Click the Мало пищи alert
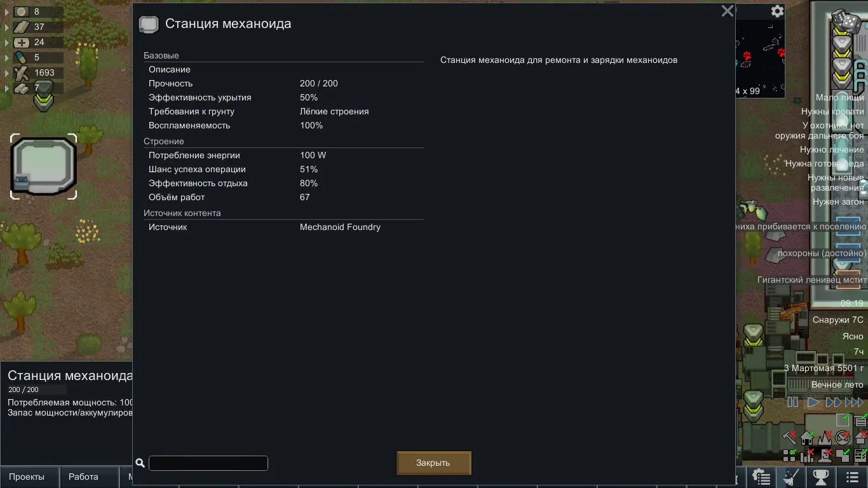This screenshot has width=868, height=488. pyautogui.click(x=839, y=97)
